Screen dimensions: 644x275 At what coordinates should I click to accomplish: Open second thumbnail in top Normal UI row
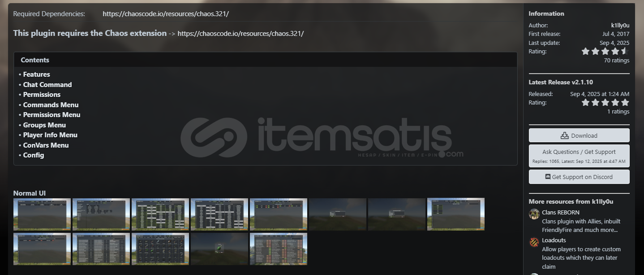click(x=101, y=214)
